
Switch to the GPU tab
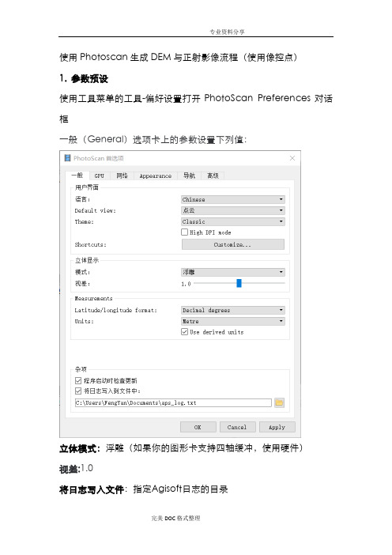99,176
